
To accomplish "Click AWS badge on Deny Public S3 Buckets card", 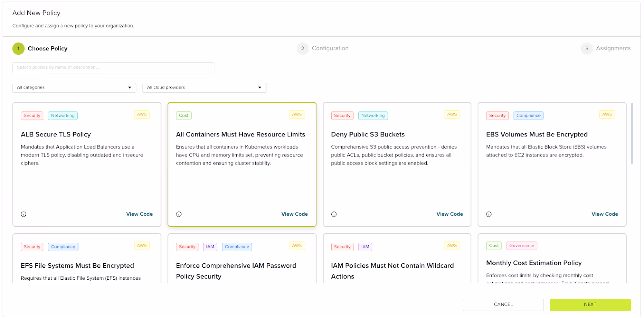I will (x=452, y=114).
